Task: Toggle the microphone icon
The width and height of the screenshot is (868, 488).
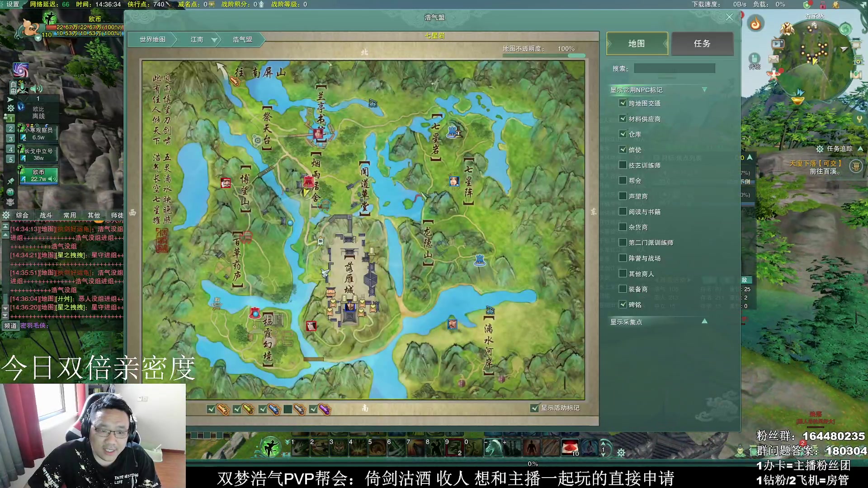Action: 24,89
